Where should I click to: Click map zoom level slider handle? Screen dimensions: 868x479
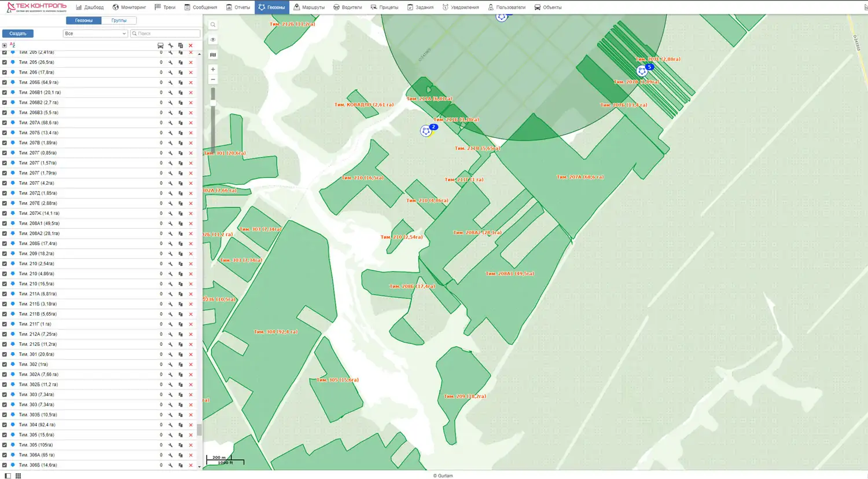coord(213,103)
